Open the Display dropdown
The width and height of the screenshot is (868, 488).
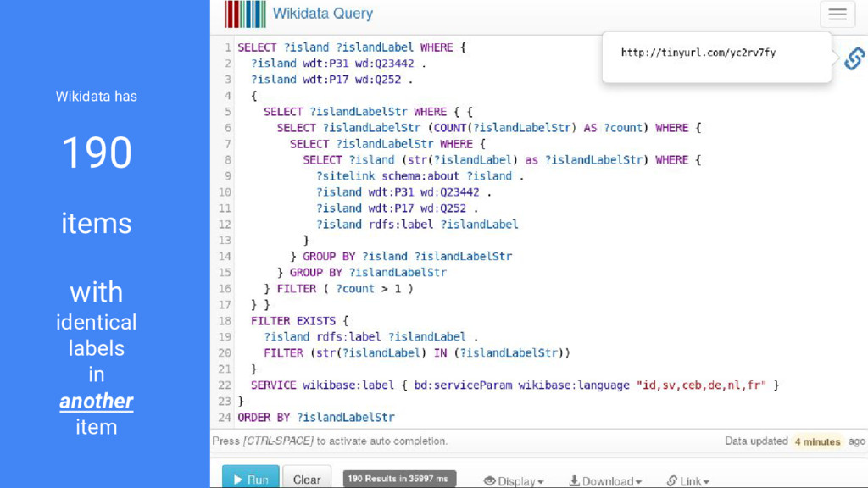click(514, 481)
